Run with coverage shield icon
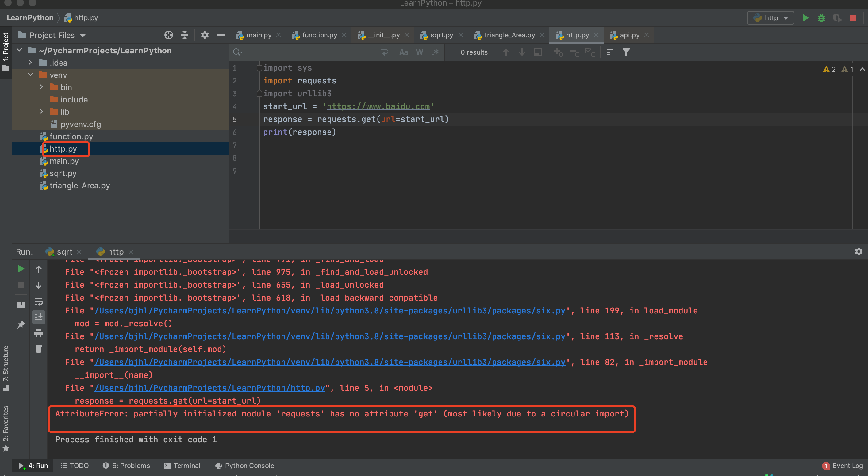Viewport: 868px width, 476px height. [837, 18]
